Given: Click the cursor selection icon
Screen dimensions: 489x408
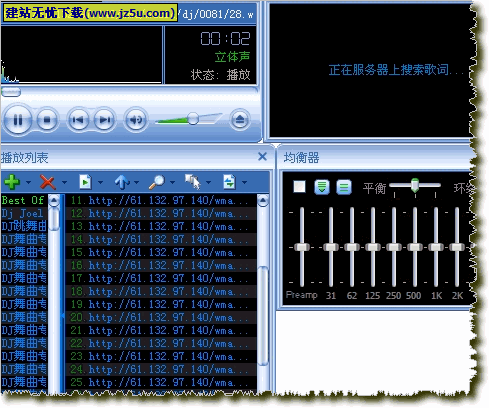Looking at the screenshot, I should [193, 182].
